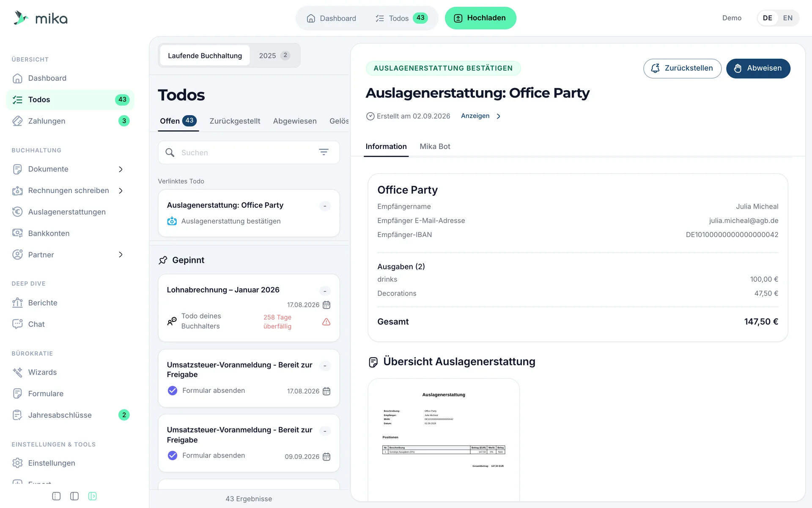Click the Suchen search field

coord(249,152)
